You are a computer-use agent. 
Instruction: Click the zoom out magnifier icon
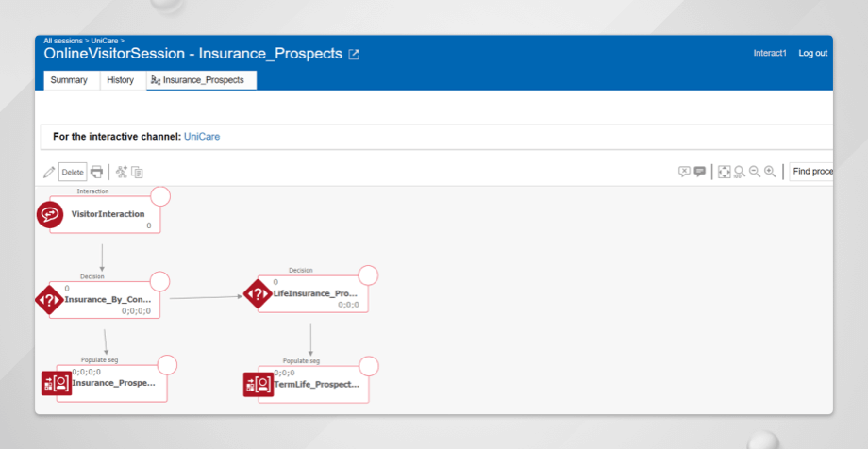pos(755,172)
